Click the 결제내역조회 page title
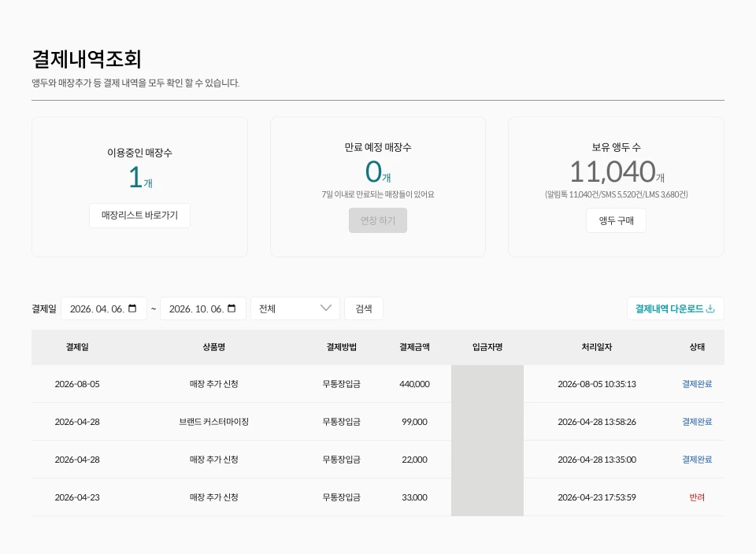Screen dimensions: 756x554 pos(87,59)
